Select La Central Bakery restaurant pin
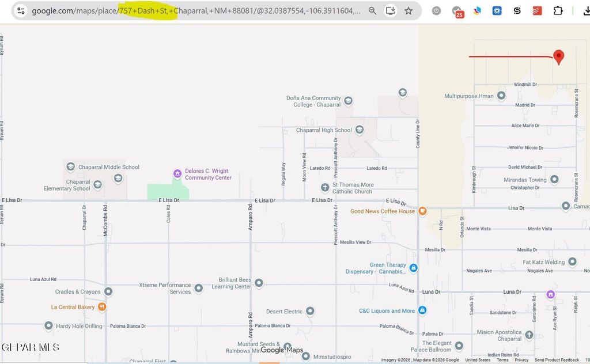 click(102, 307)
